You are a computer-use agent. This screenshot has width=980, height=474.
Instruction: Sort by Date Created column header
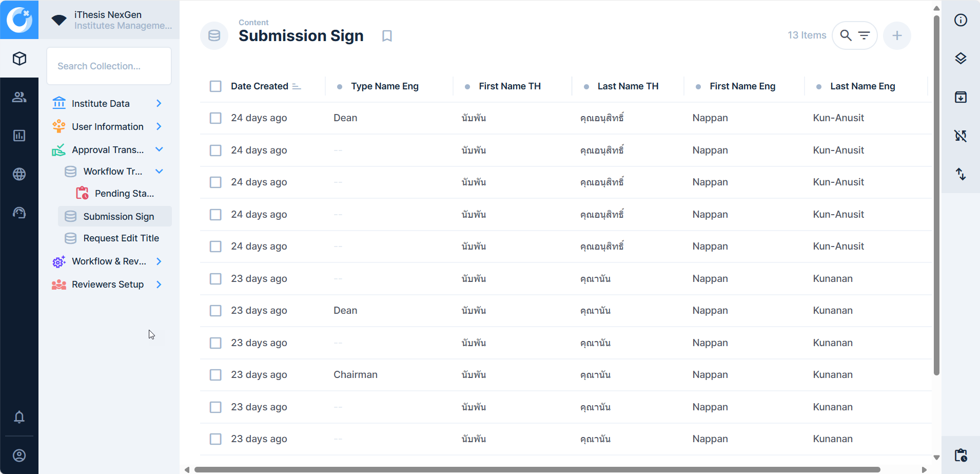260,86
